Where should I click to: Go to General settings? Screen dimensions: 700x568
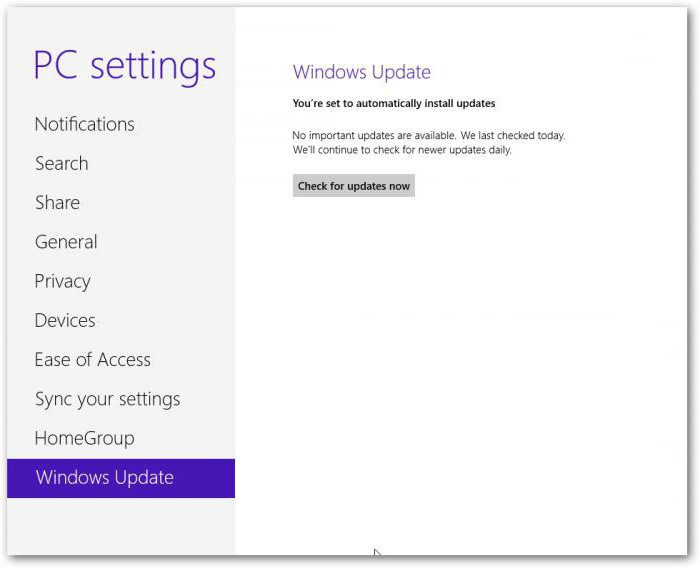point(66,242)
